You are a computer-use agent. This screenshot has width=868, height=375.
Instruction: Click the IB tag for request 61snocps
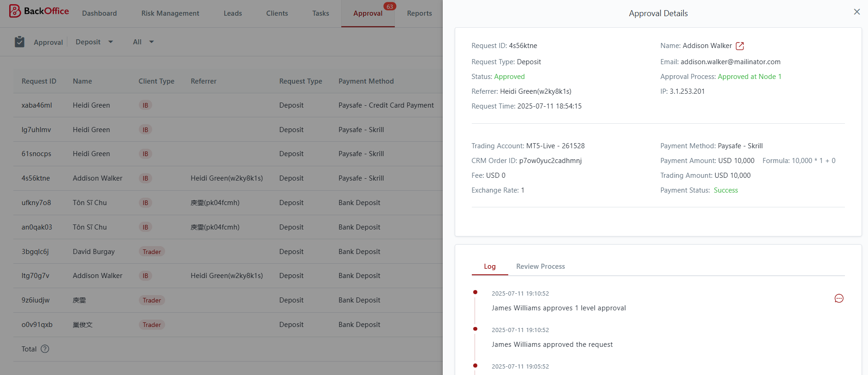pos(145,154)
